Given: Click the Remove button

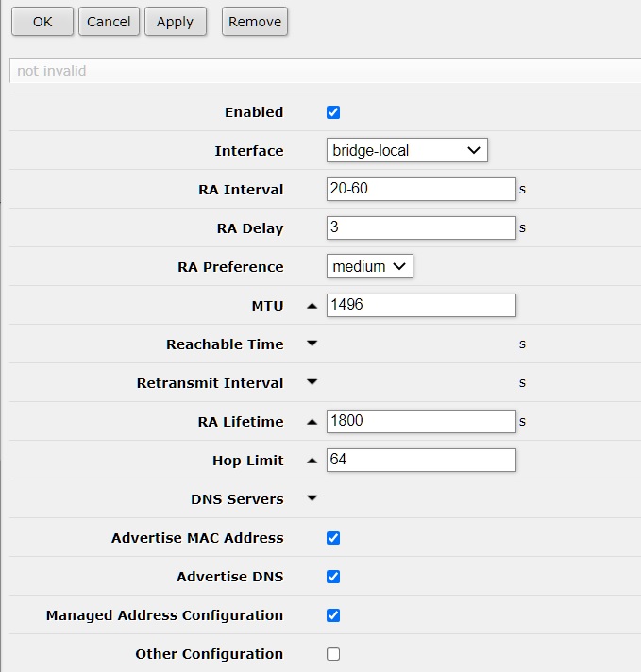Looking at the screenshot, I should [255, 22].
